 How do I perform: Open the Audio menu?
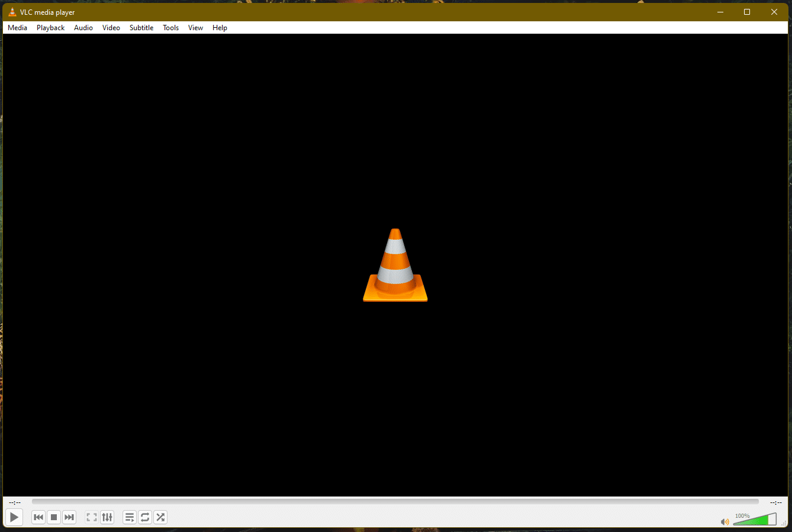click(83, 27)
